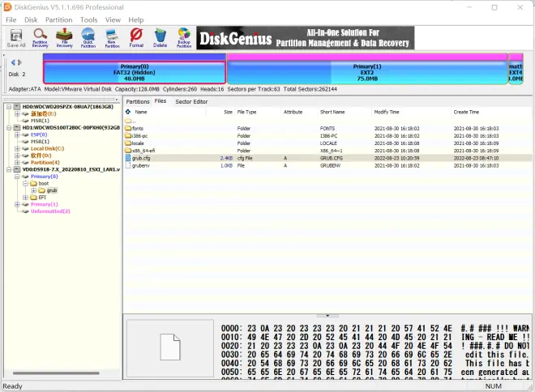Open the Help menu
Image resolution: width=535 pixels, height=392 pixels.
136,19
